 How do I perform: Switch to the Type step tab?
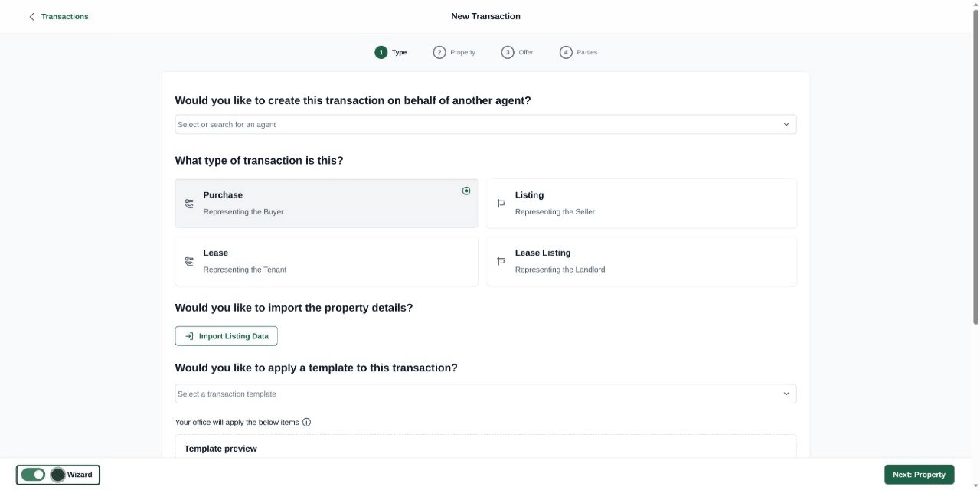click(391, 52)
